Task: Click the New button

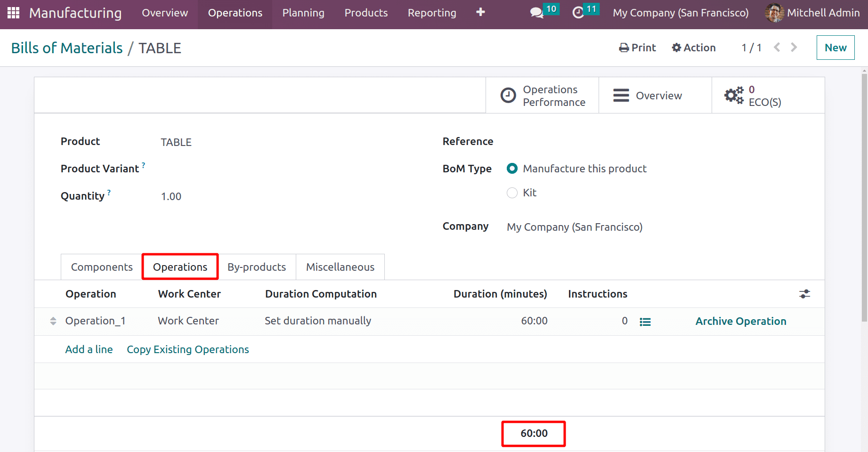Action: click(835, 48)
